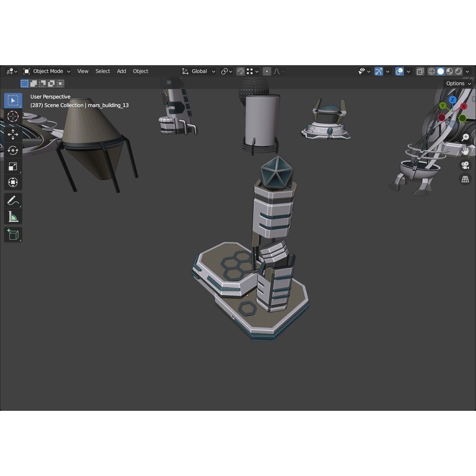Viewport: 476px width, 476px height.
Task: Select the Rotate tool
Action: (x=13, y=150)
